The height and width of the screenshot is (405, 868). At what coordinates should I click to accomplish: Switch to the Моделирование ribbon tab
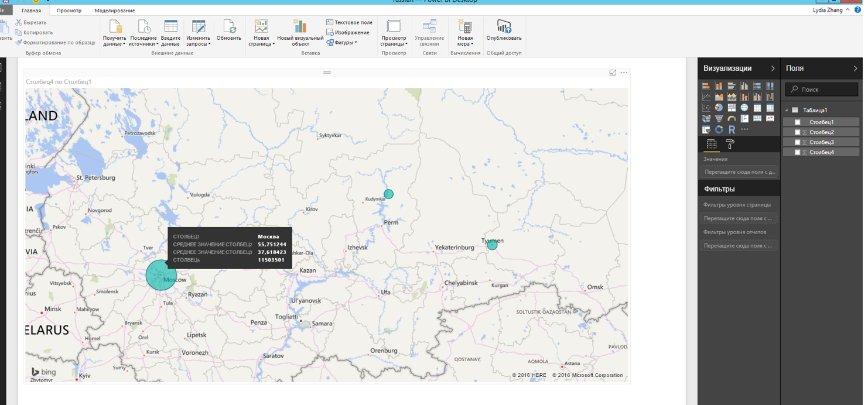pyautogui.click(x=115, y=11)
